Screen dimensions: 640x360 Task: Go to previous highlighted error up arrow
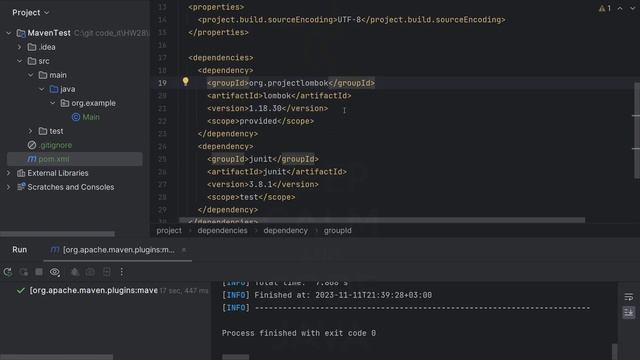[620, 9]
